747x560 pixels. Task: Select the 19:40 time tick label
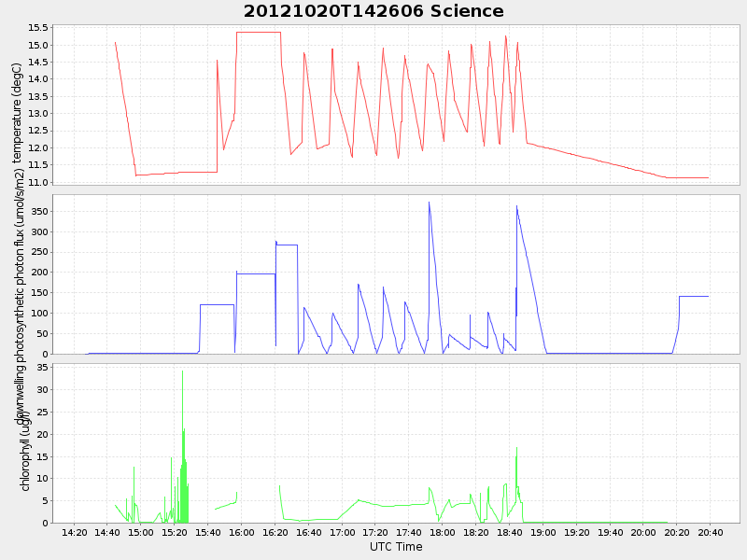[610, 532]
